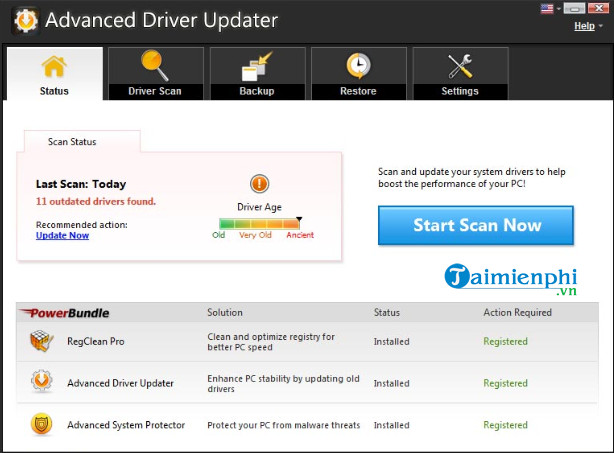The height and width of the screenshot is (453, 614).
Task: Open the Help menu
Action: (584, 26)
